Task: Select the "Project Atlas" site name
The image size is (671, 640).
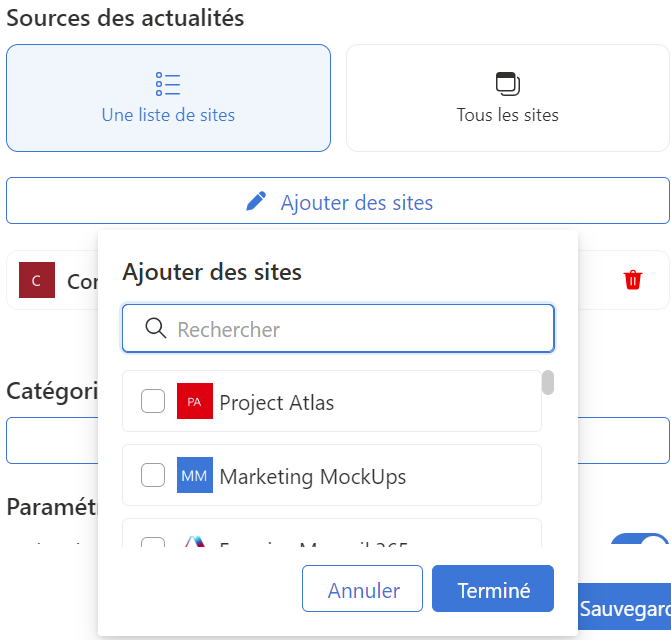Action: [x=276, y=403]
